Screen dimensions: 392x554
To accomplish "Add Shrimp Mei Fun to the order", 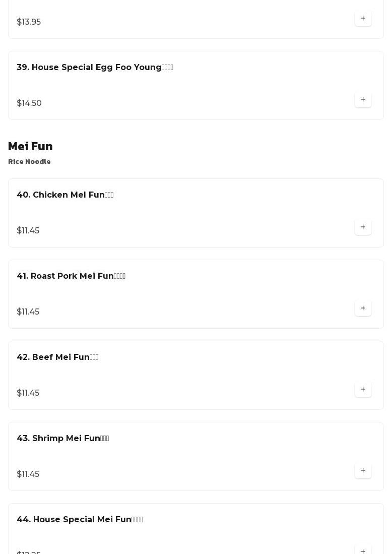I will (363, 471).
